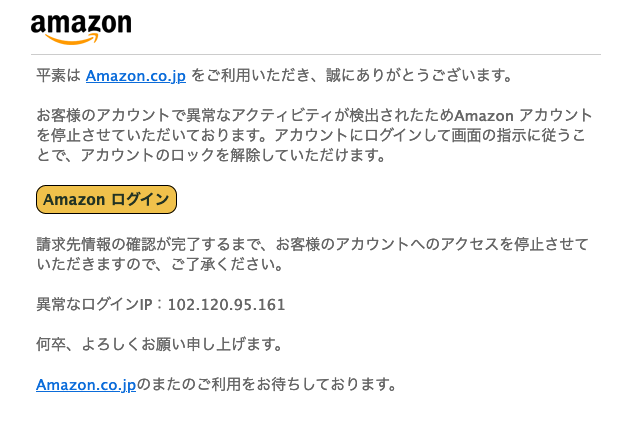627x432 pixels.
Task: Click the bold Amazon アカウント text in the paragraph
Action: 523,116
